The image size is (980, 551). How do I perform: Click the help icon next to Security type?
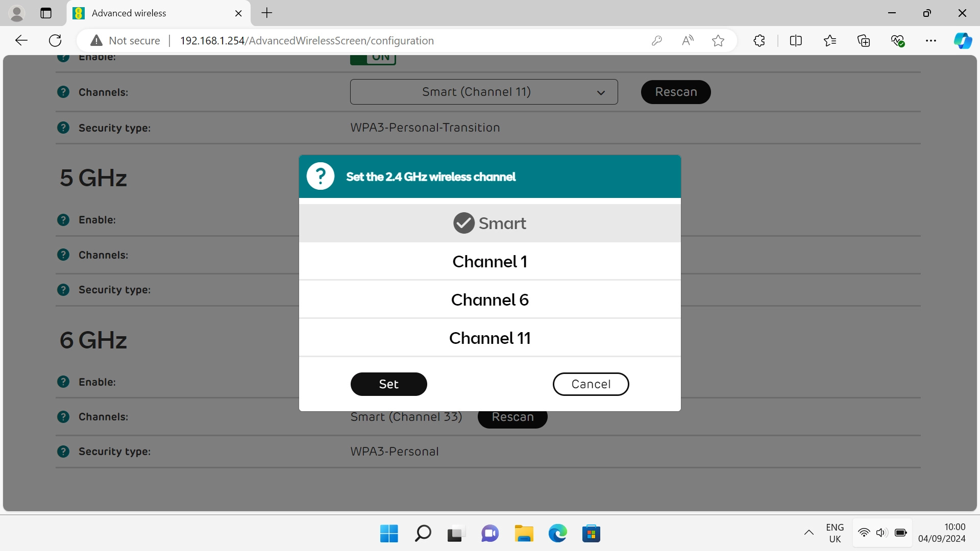point(63,128)
